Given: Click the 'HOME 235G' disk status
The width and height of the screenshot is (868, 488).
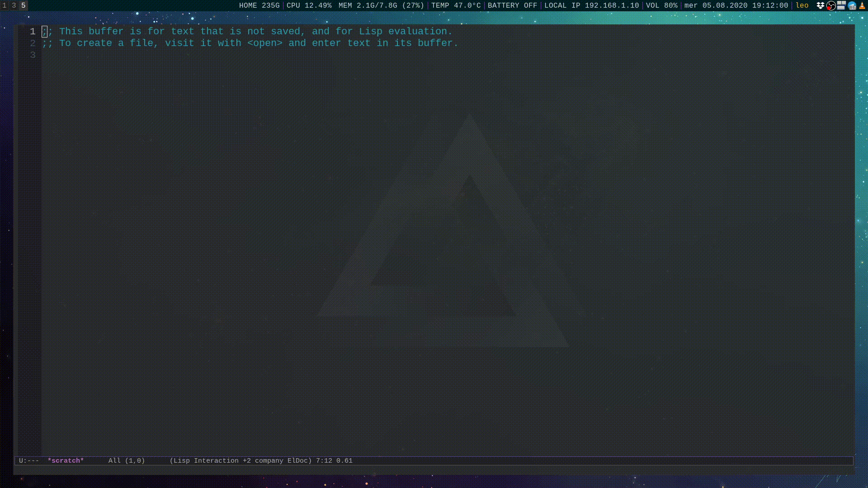Looking at the screenshot, I should (x=259, y=5).
